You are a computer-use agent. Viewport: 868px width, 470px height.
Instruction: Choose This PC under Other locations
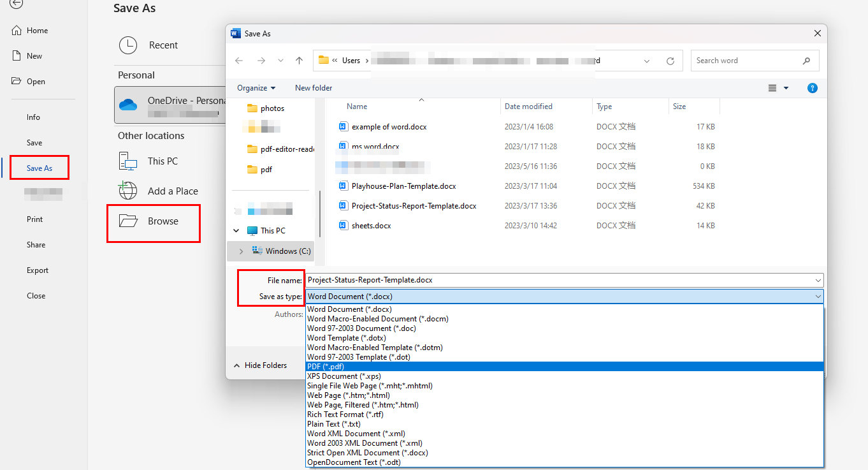(x=163, y=161)
